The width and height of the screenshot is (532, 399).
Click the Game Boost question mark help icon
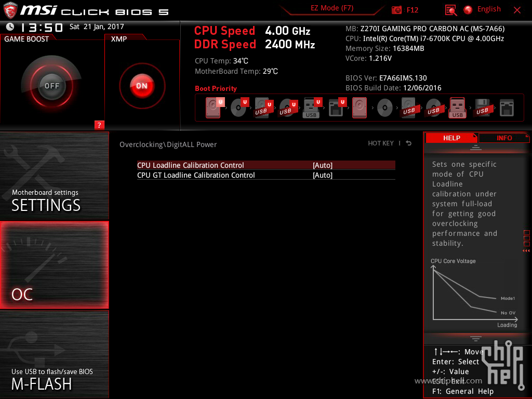click(99, 125)
